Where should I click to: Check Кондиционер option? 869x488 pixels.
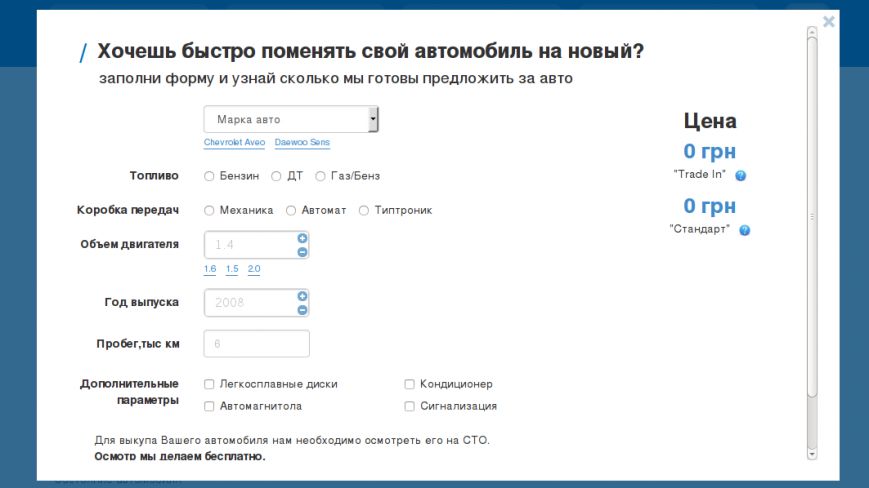(x=409, y=384)
